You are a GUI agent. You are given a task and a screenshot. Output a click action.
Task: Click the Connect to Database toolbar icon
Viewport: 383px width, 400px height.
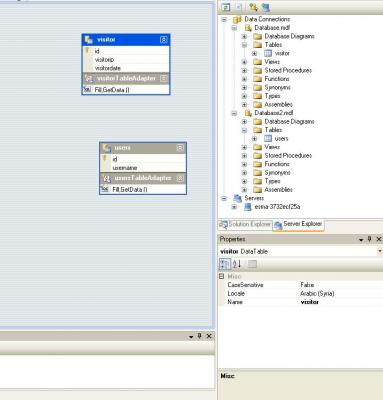click(x=253, y=7)
